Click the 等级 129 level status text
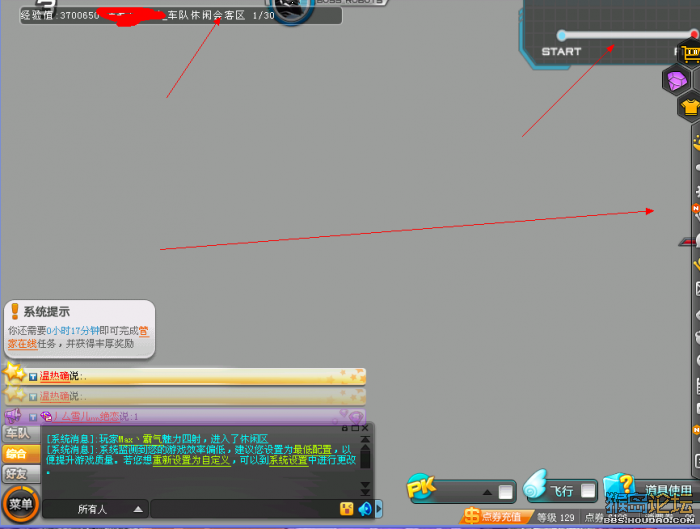The height and width of the screenshot is (529, 700). [x=555, y=518]
